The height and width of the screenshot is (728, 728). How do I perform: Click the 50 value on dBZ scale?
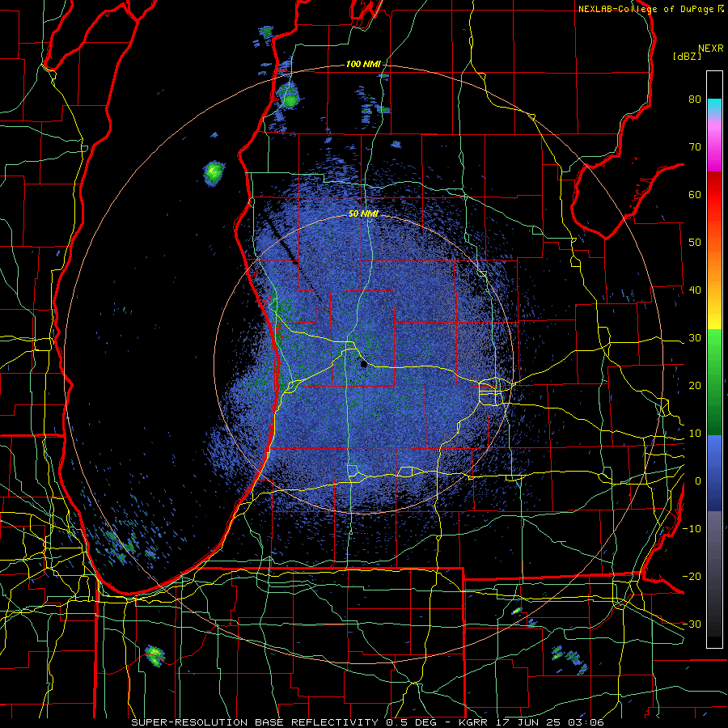pyautogui.click(x=695, y=243)
